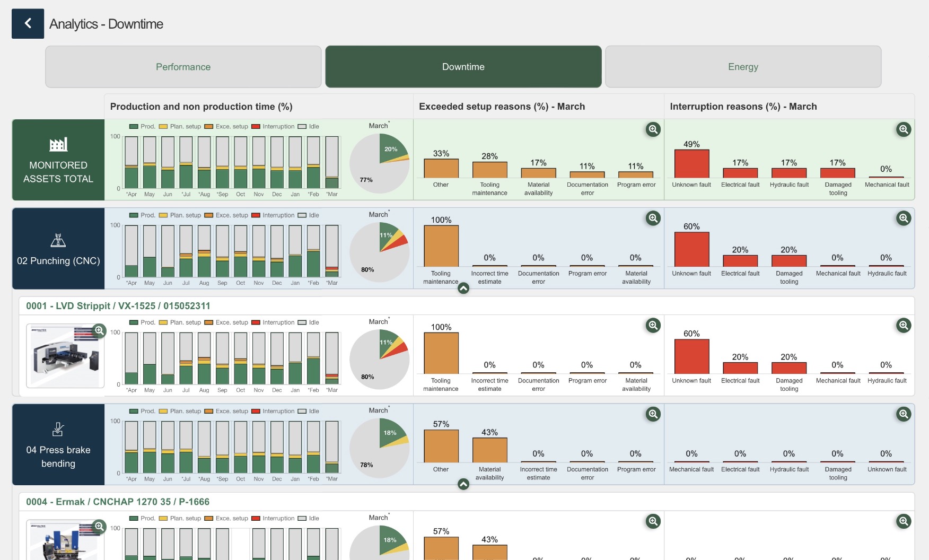The image size is (929, 560).
Task: Zoom exceeded setup chart for 02 Punching row
Action: (x=653, y=218)
